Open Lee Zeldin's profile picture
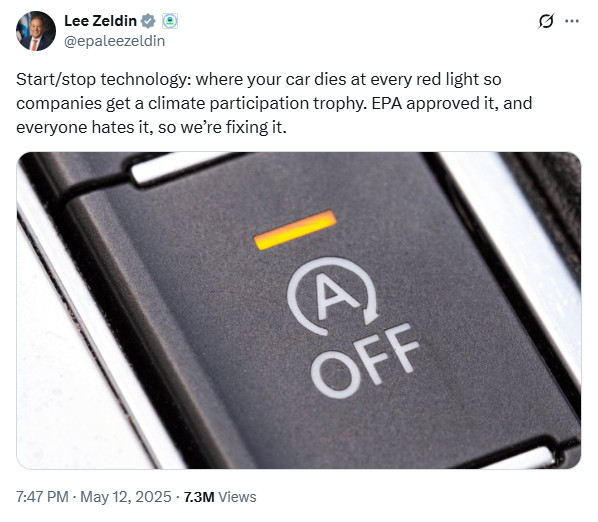This screenshot has width=598, height=522. point(36,31)
